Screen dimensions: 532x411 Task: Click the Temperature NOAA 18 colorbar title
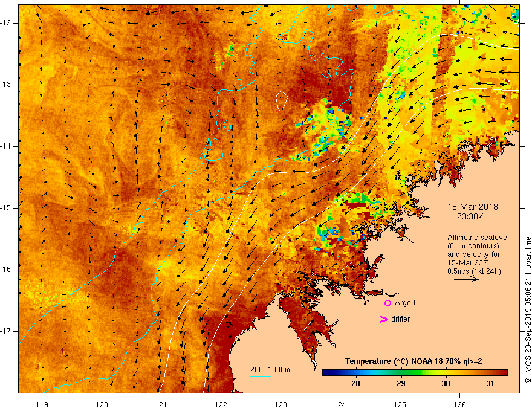click(x=414, y=361)
